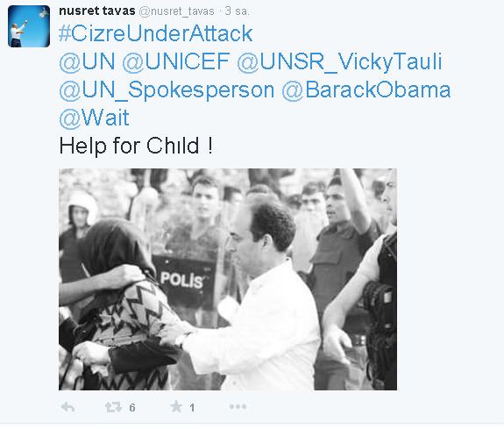Image resolution: width=504 pixels, height=429 pixels.
Task: Visit the @UN_Spokesperson mention
Action: (167, 90)
